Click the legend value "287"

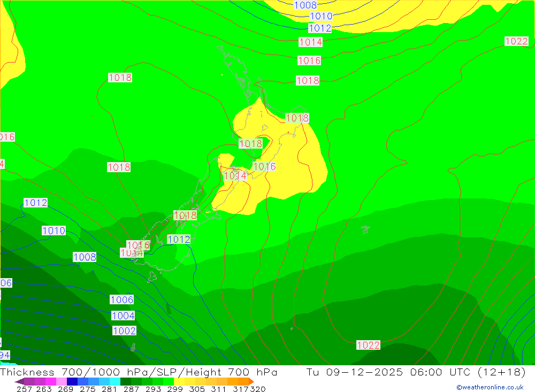[131, 389]
